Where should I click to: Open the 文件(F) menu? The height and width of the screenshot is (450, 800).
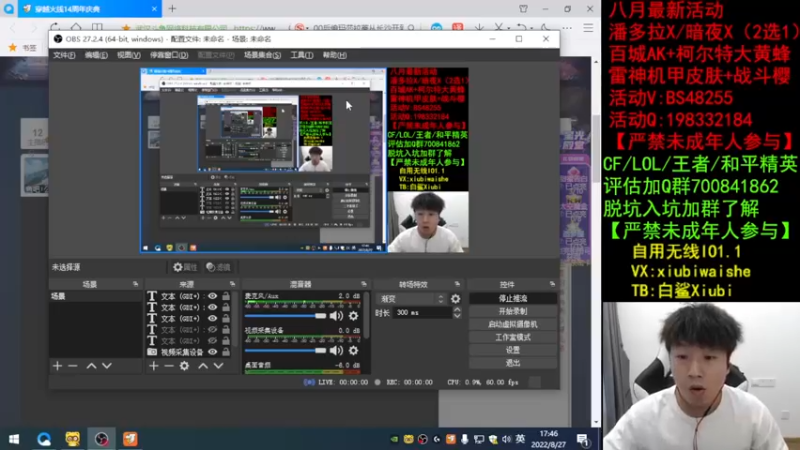click(x=64, y=55)
